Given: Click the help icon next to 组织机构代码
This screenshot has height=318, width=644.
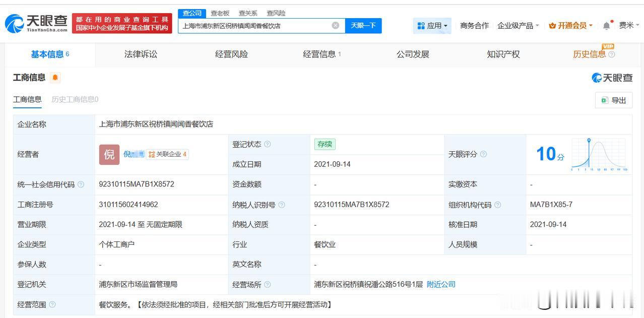Looking at the screenshot, I should (498, 205).
